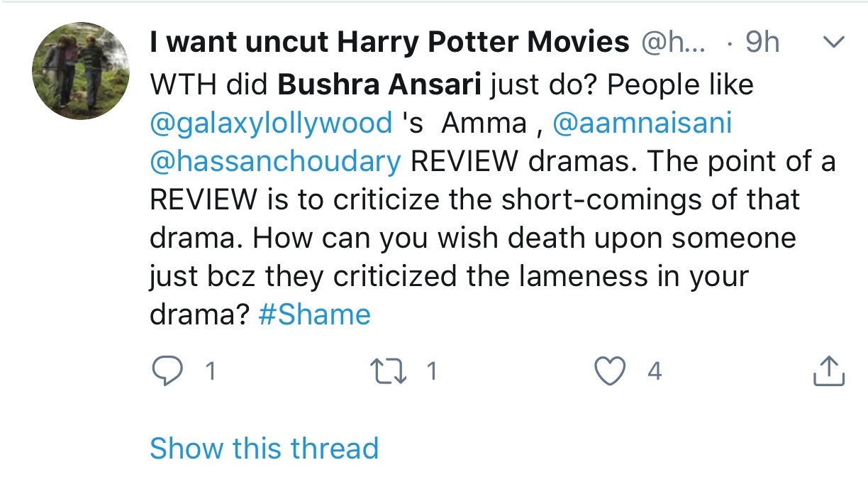The image size is (868, 482).
Task: View the likes count number 4
Action: point(655,371)
